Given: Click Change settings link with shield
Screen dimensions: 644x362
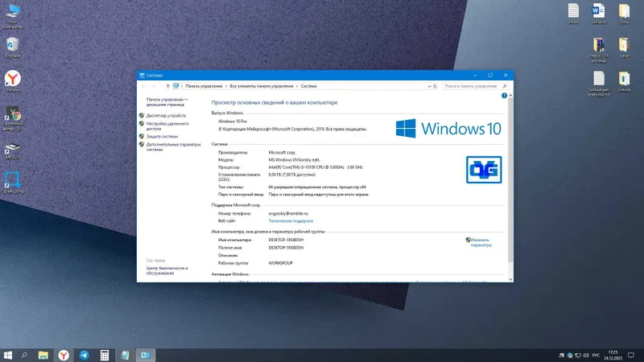Looking at the screenshot, I should pos(479,242).
